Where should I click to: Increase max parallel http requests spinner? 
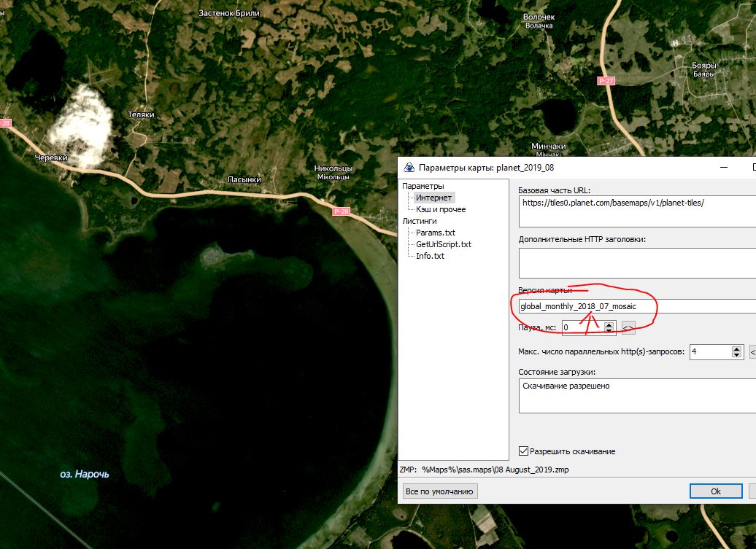736,349
